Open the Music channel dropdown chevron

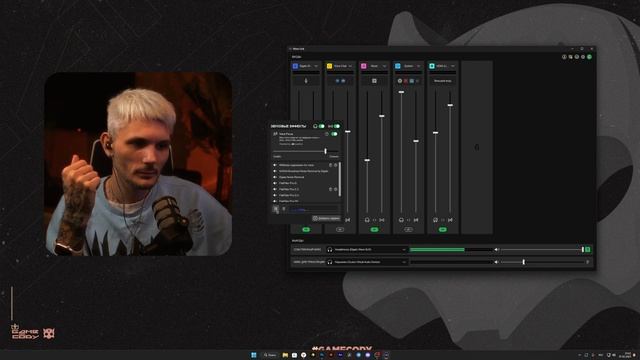(384, 66)
